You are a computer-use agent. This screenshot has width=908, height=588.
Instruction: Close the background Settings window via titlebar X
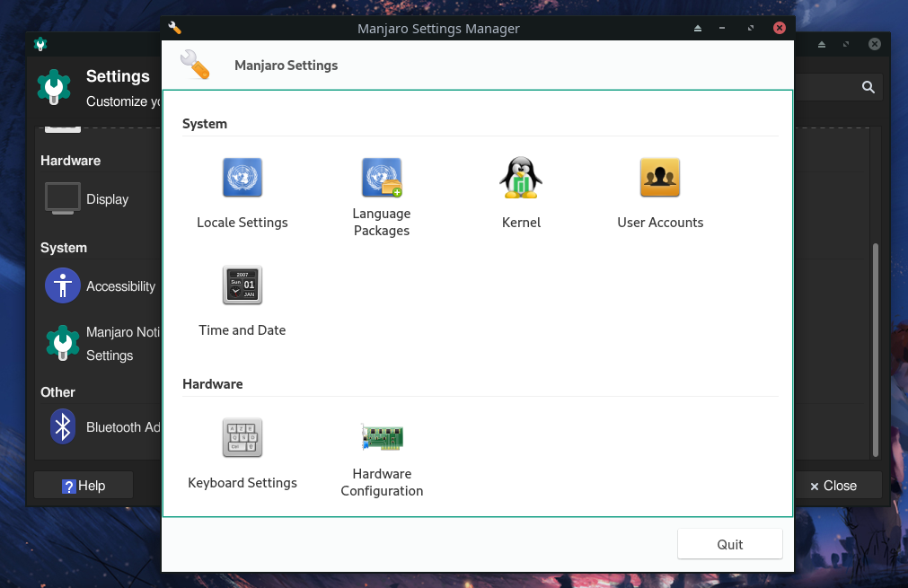(875, 44)
